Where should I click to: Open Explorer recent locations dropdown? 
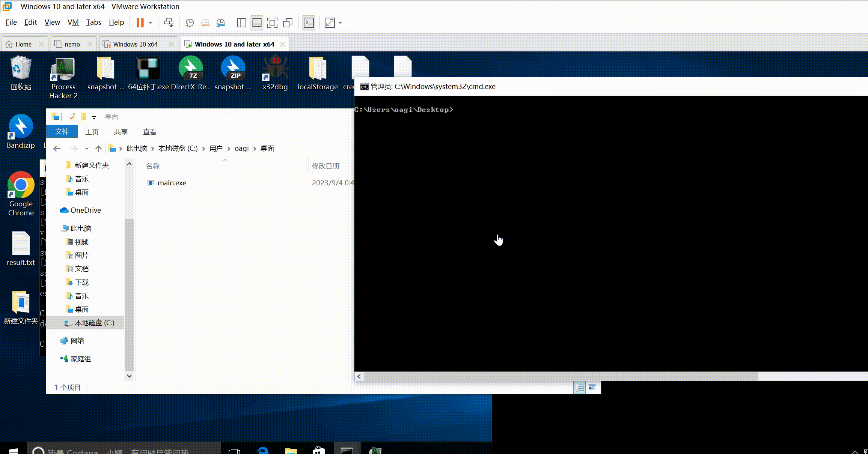click(x=87, y=149)
